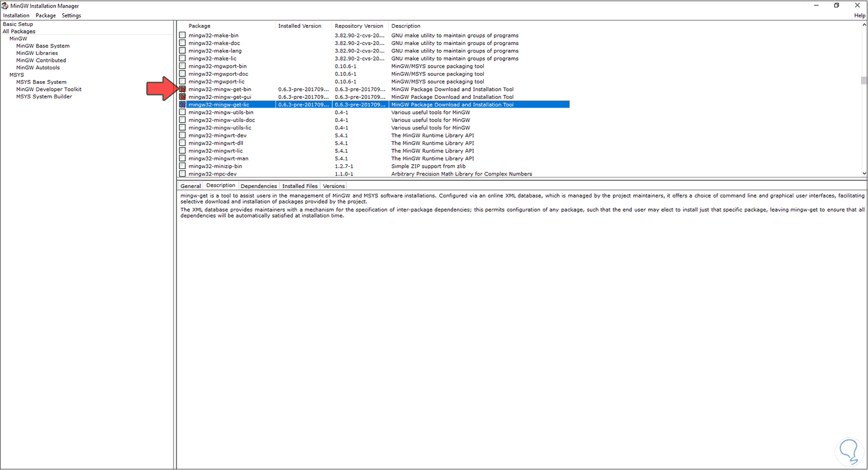
Task: Click the mingw32-make-lang package name
Action: 215,51
